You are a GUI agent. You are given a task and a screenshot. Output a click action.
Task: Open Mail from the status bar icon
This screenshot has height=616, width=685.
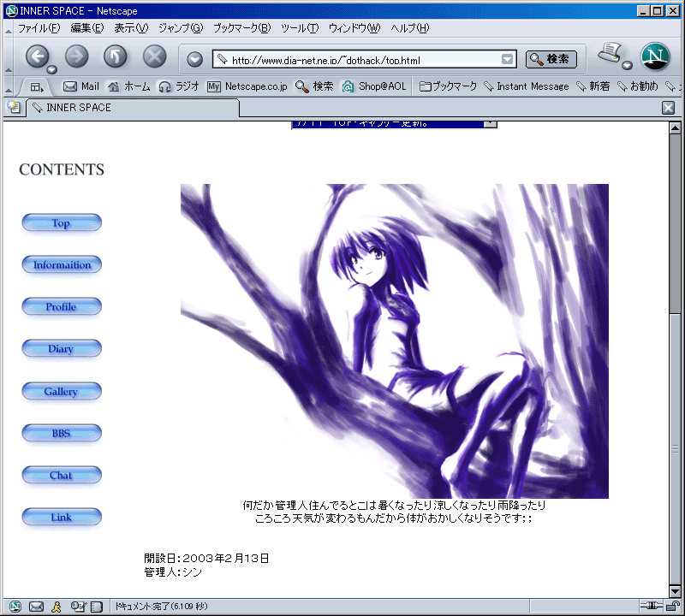click(36, 606)
